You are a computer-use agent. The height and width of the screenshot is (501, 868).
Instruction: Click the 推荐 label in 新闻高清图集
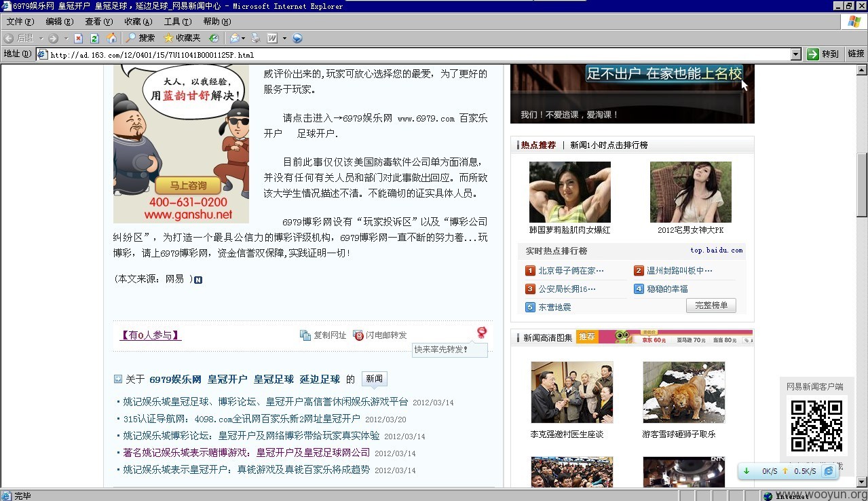coord(587,337)
